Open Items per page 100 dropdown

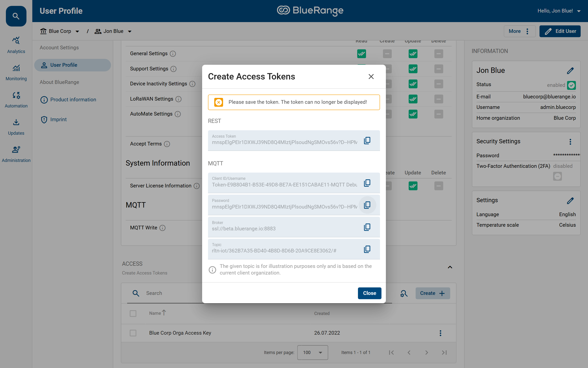(313, 353)
